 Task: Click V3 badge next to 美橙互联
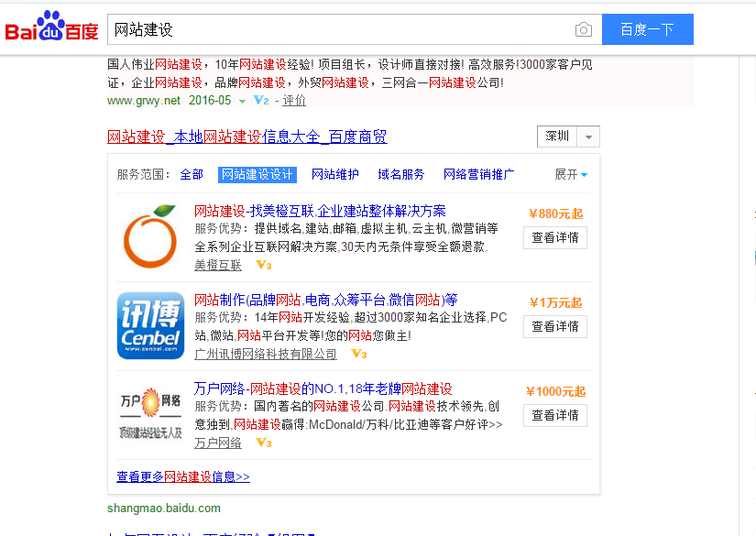[263, 265]
